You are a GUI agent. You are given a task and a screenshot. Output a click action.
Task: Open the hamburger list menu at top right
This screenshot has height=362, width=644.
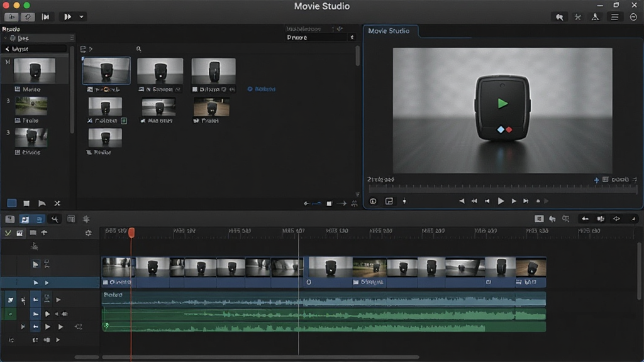click(x=614, y=17)
